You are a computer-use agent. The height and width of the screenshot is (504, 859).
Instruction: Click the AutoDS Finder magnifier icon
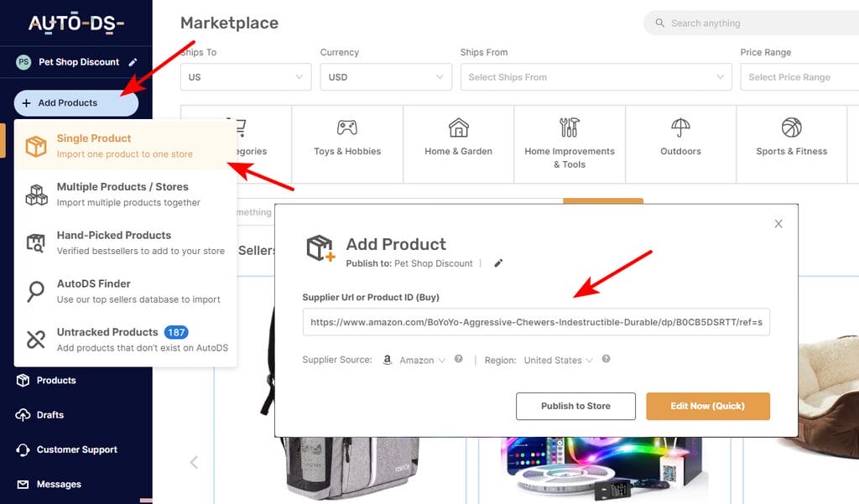(36, 292)
